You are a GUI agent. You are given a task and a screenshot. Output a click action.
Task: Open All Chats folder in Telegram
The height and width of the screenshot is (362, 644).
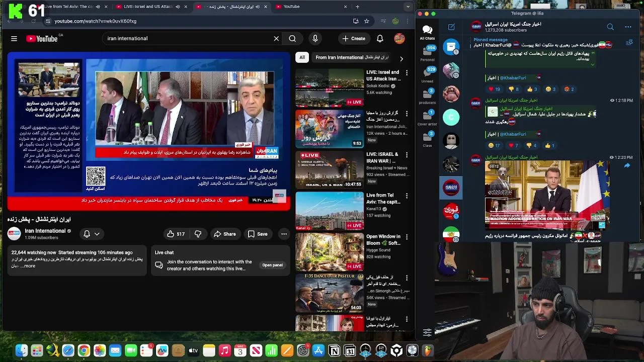coord(427,33)
